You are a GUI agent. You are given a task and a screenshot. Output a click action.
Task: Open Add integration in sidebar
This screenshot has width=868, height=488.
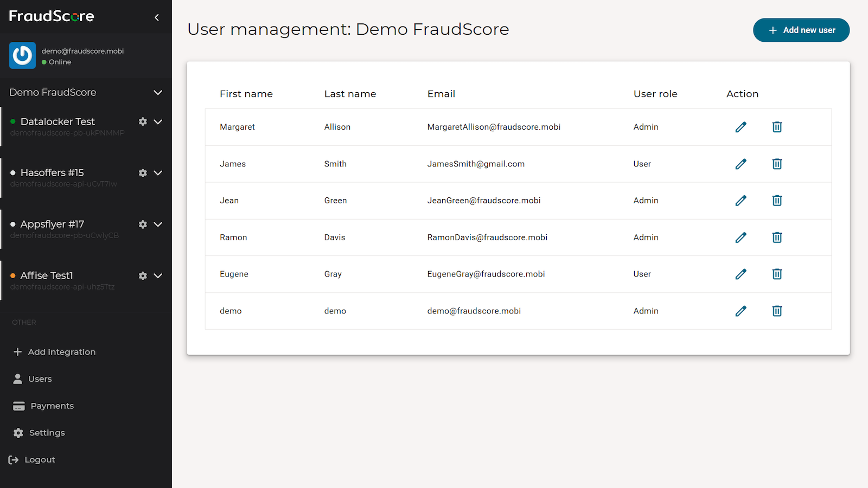click(x=54, y=352)
